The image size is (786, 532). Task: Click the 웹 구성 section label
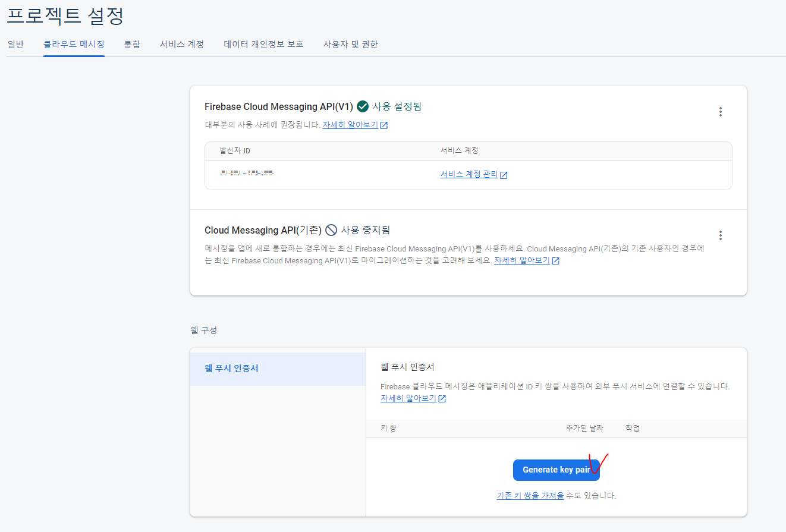[204, 330]
